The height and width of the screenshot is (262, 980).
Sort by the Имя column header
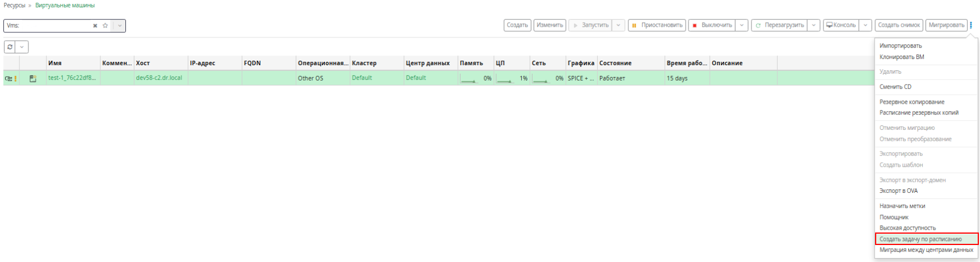73,63
